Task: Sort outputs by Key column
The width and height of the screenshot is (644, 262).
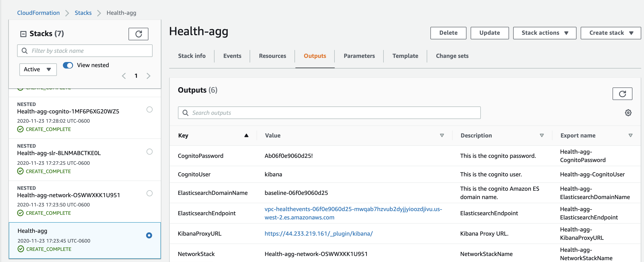Action: click(x=246, y=135)
